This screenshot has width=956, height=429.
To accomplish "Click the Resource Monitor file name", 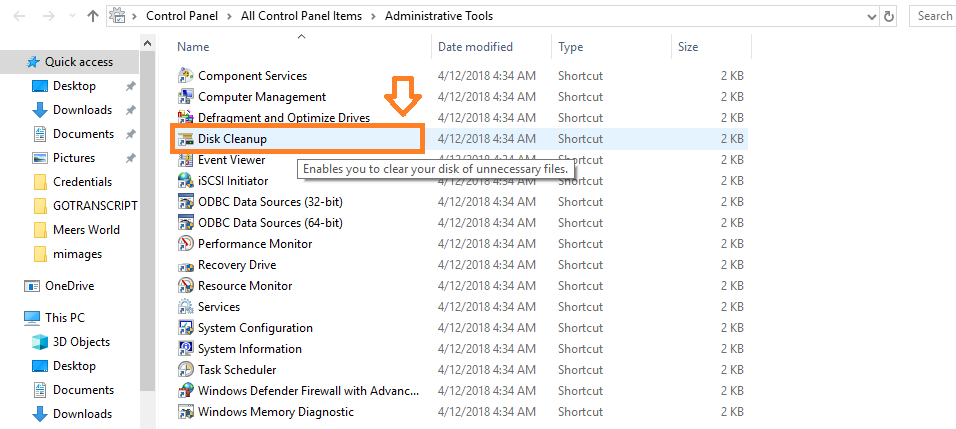I will [245, 286].
